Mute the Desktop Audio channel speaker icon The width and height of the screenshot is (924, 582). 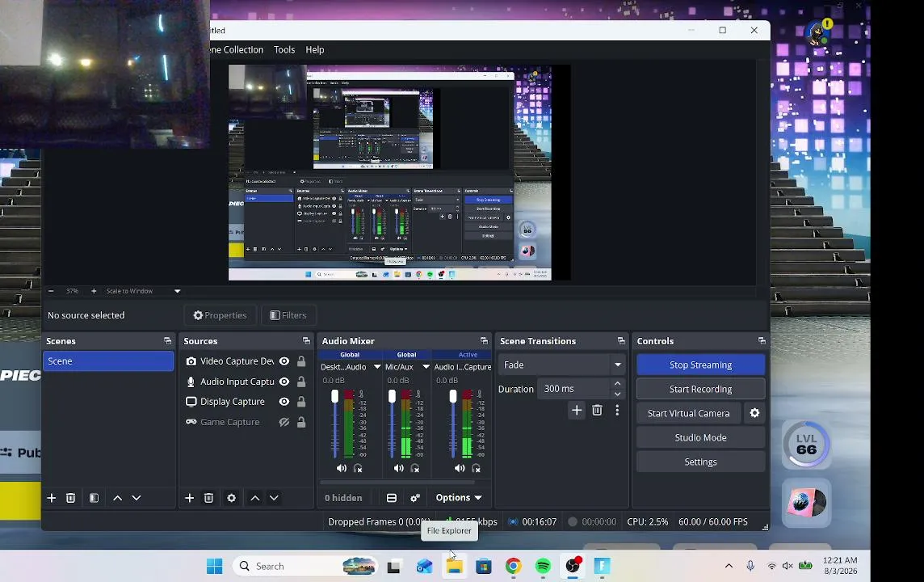coord(341,468)
